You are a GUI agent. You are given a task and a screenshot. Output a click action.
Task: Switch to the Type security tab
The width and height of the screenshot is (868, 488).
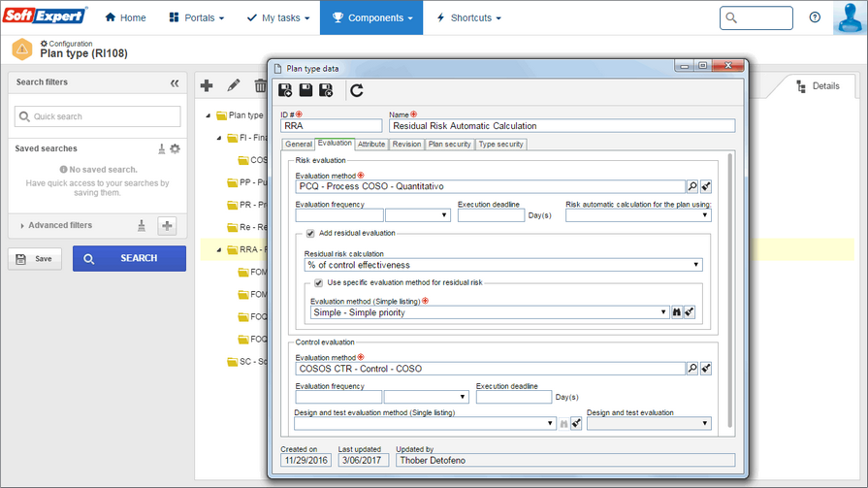501,144
